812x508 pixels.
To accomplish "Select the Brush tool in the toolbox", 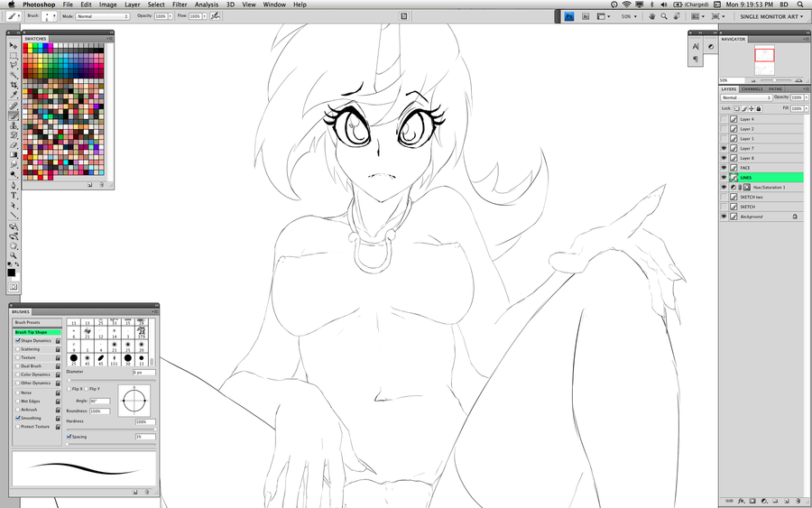I will [14, 116].
